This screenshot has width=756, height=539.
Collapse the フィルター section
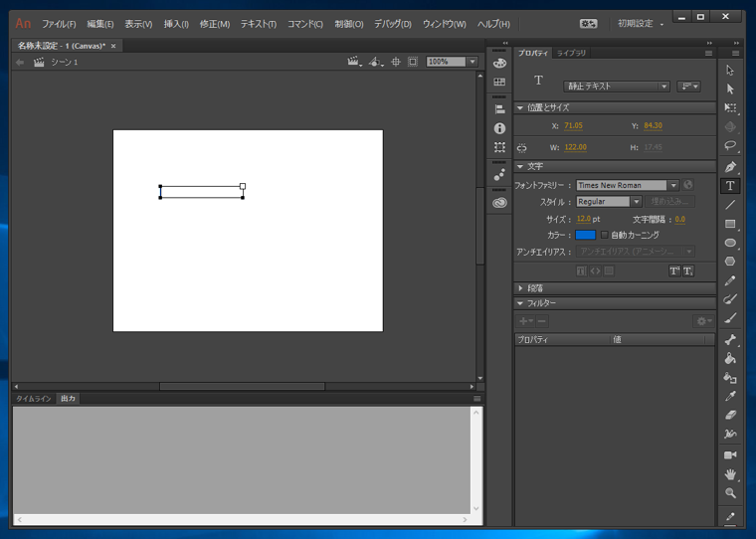[519, 303]
